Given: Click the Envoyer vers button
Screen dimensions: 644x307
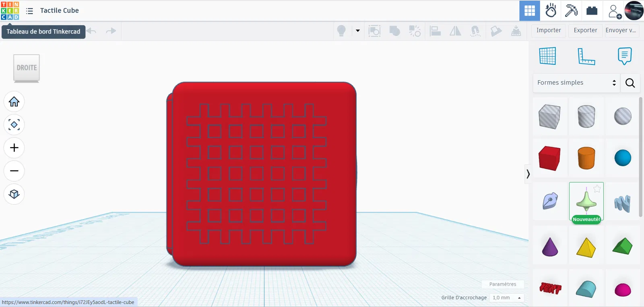Looking at the screenshot, I should point(621,31).
